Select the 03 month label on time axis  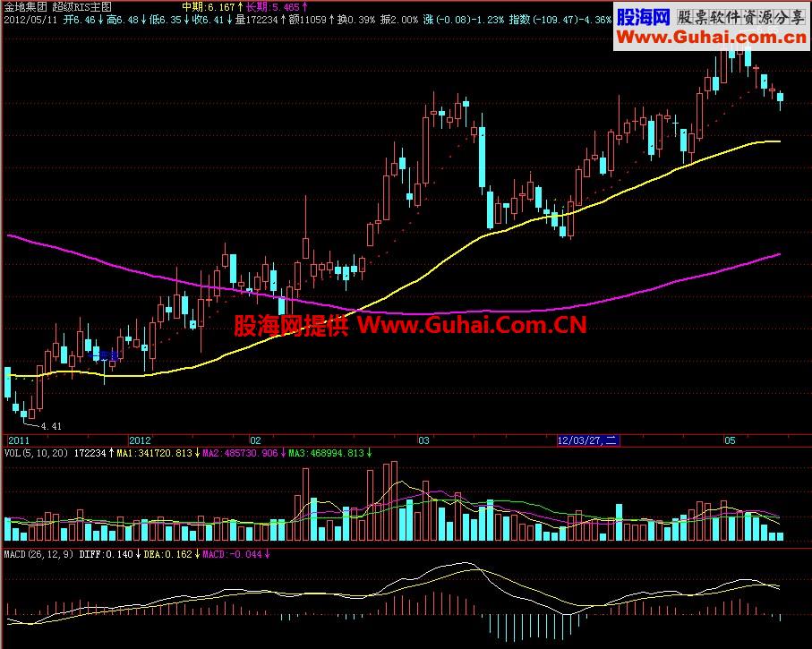tap(423, 440)
